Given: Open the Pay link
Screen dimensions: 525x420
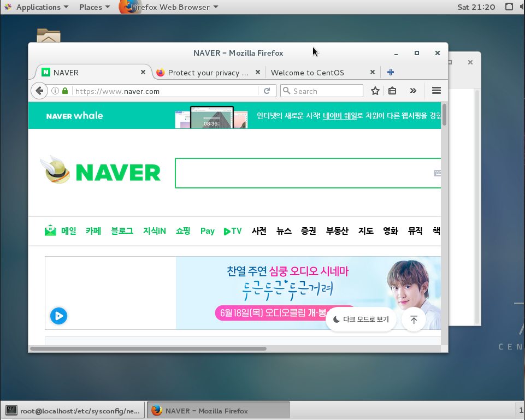Looking at the screenshot, I should point(207,231).
